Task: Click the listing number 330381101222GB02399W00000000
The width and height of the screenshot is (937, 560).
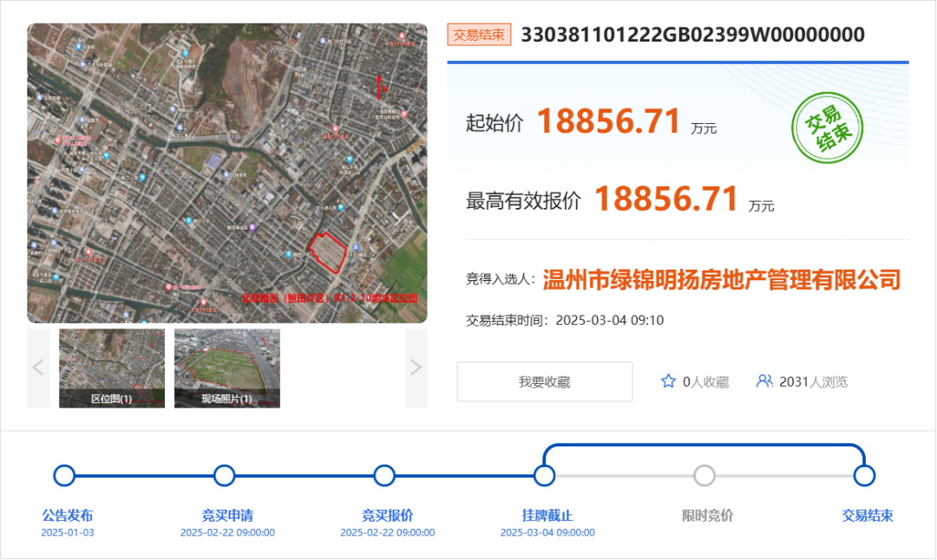Action: [x=692, y=35]
